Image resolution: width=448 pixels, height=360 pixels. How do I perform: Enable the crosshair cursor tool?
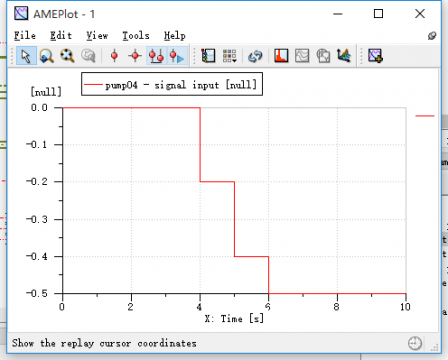(x=135, y=56)
